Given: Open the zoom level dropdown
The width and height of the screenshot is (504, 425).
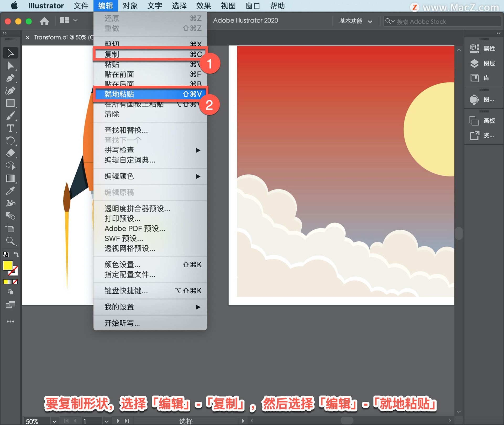Looking at the screenshot, I should 54,421.
